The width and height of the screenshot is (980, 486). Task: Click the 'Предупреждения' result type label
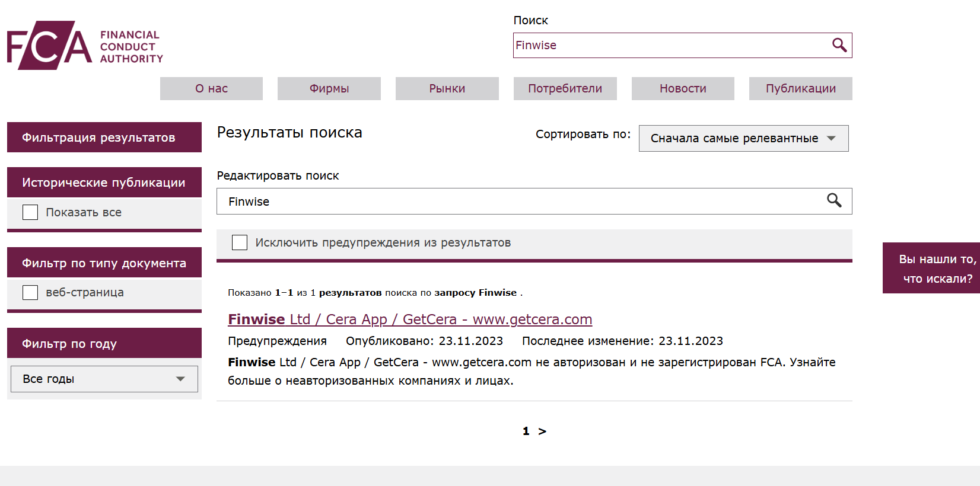(x=277, y=341)
